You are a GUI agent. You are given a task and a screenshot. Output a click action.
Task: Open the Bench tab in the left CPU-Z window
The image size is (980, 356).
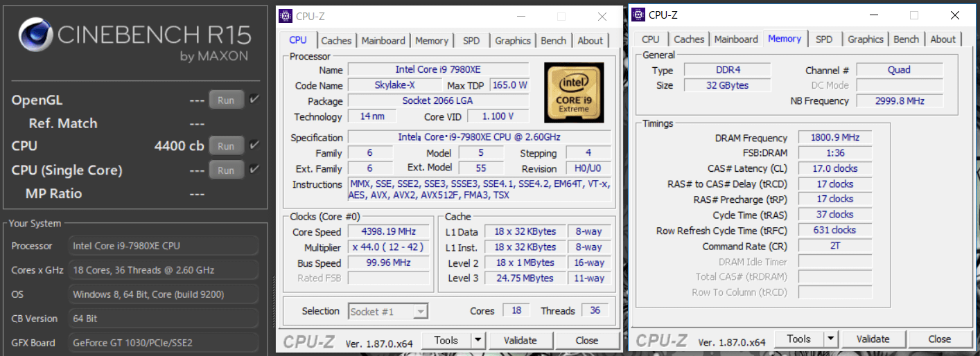[553, 41]
